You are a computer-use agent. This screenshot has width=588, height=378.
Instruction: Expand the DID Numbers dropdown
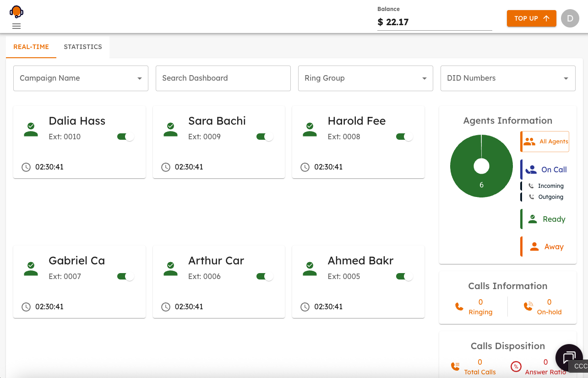point(508,78)
